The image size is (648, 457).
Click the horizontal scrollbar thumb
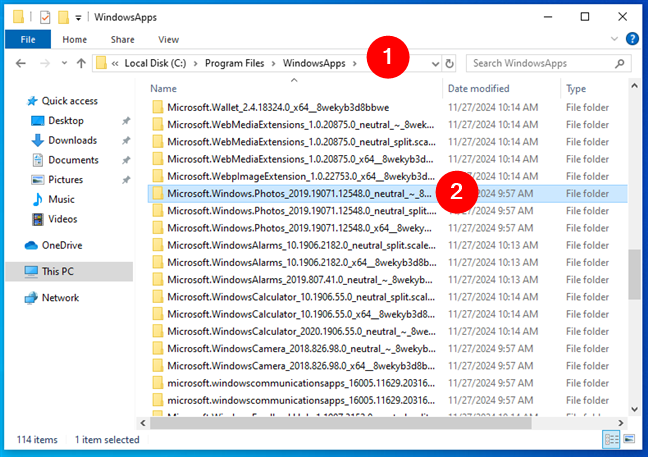point(341,423)
